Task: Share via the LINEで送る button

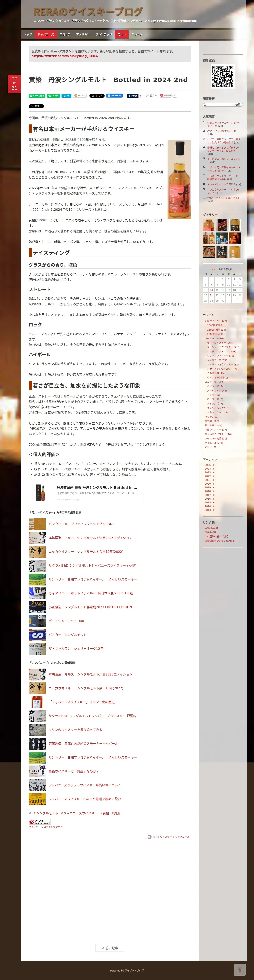Action: coord(37,96)
